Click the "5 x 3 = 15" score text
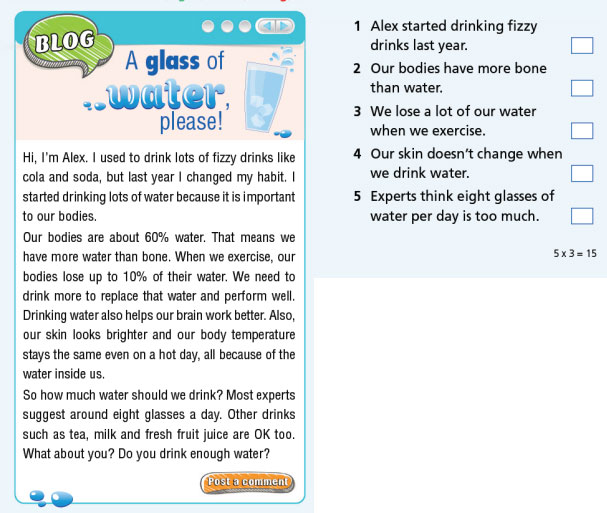Screen dimensions: 607x513 (574, 254)
